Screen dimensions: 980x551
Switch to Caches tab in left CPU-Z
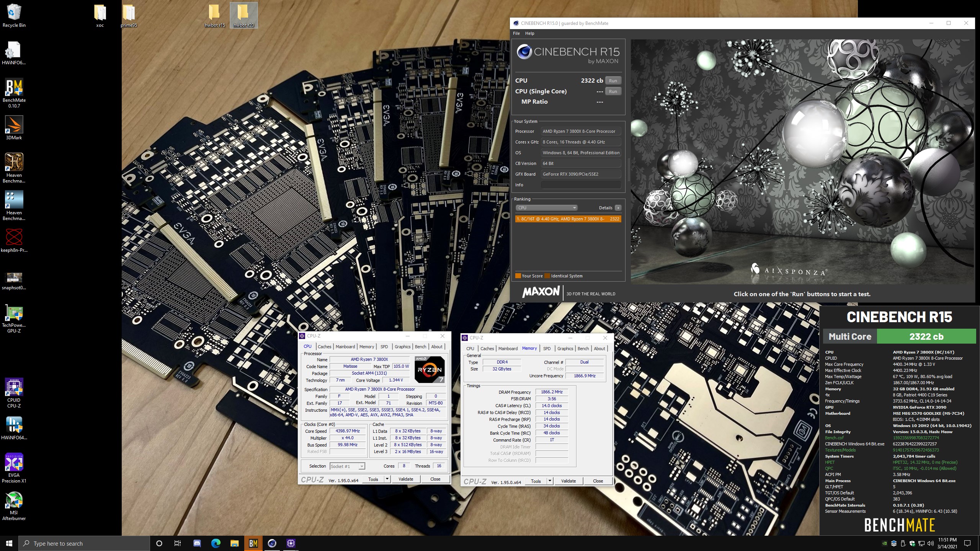(325, 347)
